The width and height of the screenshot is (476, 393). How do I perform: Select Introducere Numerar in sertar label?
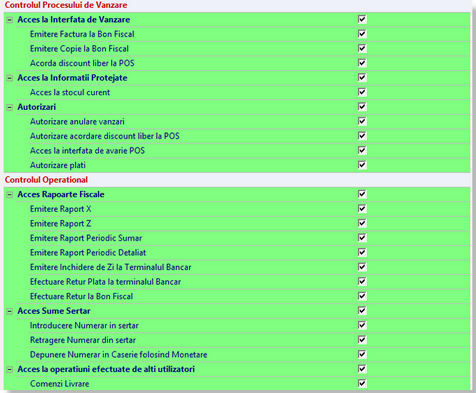[x=84, y=325]
